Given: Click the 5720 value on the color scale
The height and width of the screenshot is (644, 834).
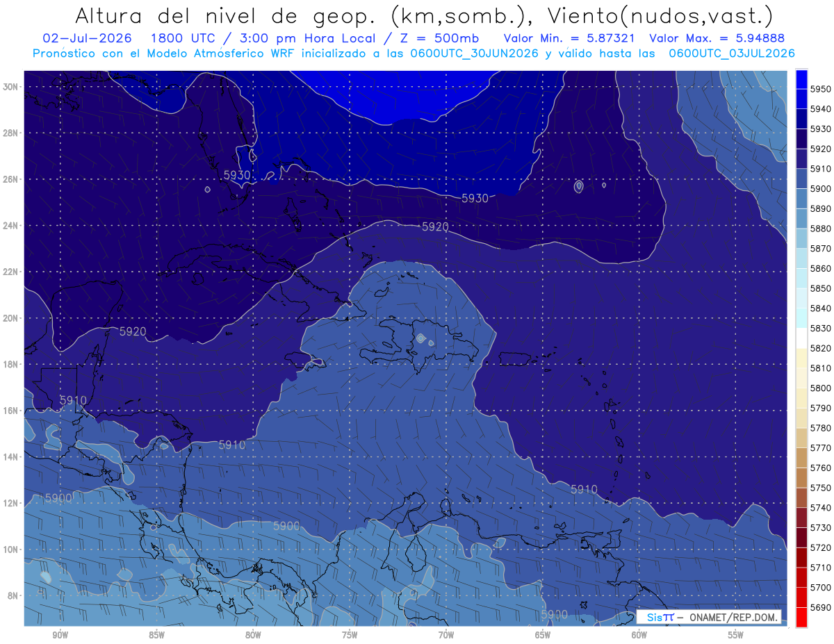Looking at the screenshot, I should [821, 547].
